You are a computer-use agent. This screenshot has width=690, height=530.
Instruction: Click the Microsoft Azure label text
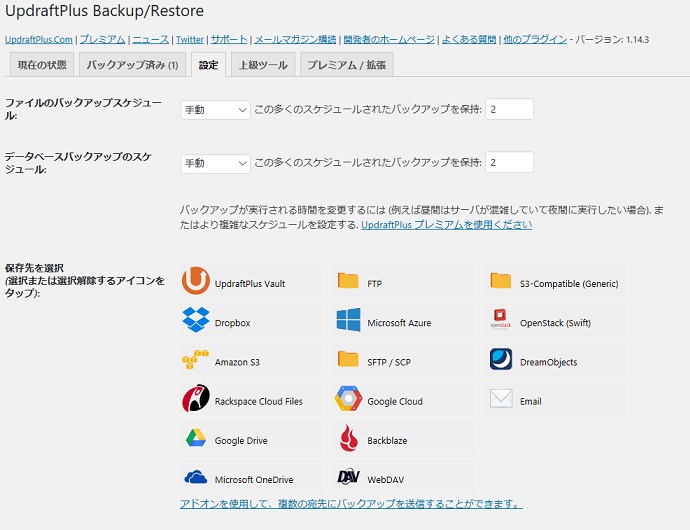pyautogui.click(x=399, y=323)
